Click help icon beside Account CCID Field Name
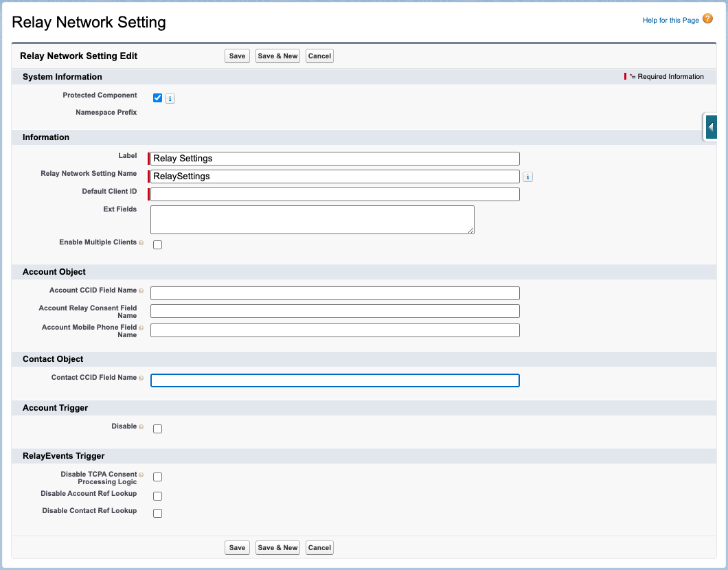The image size is (728, 570). (x=141, y=291)
